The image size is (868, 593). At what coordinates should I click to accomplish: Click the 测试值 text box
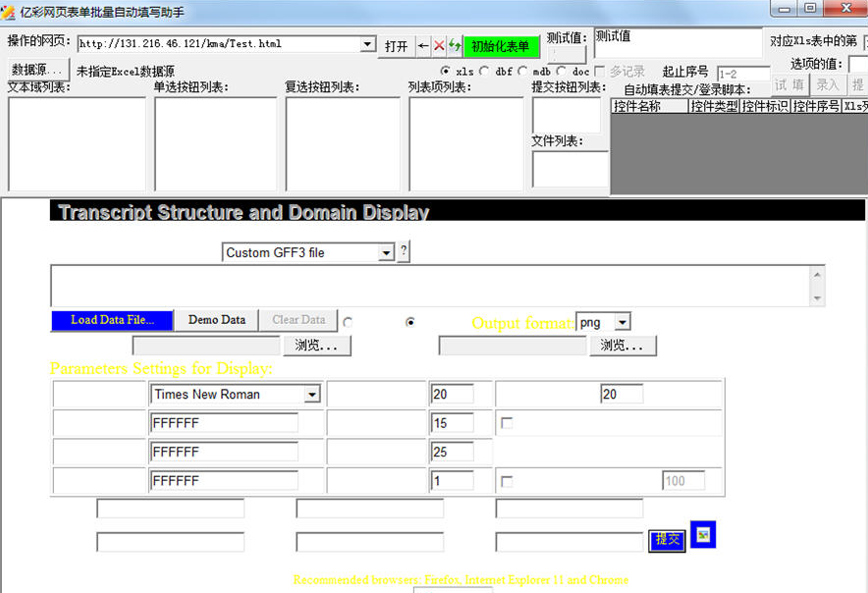pyautogui.click(x=678, y=42)
